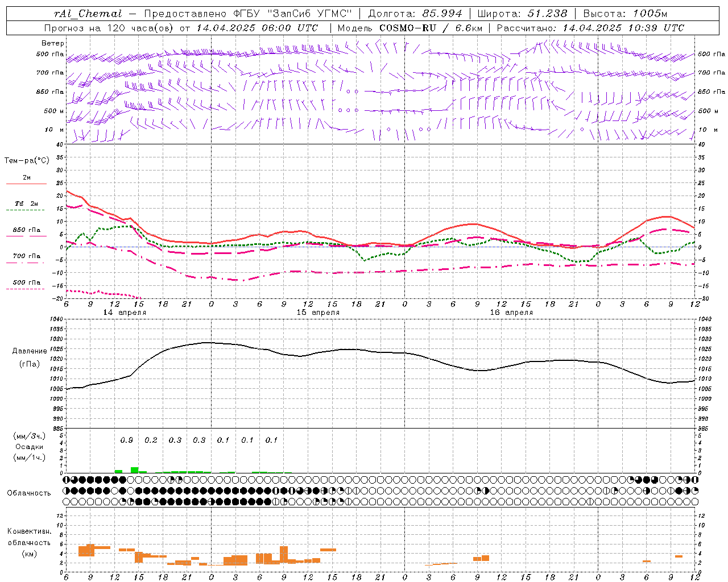Click the station name rAl_Chemal in header
The width and height of the screenshot is (728, 582).
tap(88, 14)
